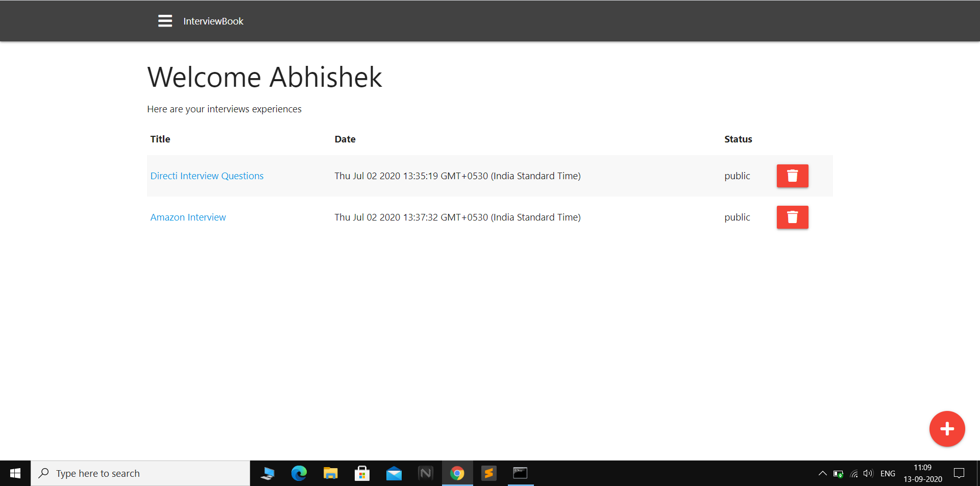Open the Windows Start menu

coord(15,473)
